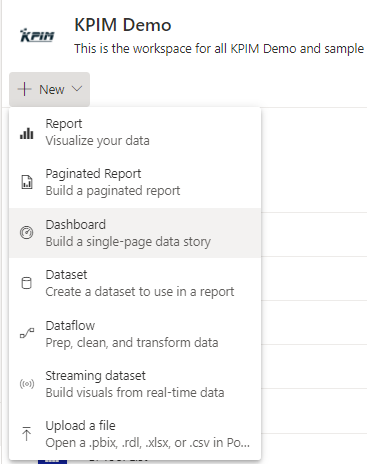This screenshot has height=464, width=367.
Task: Choose Paginated Report from menu
Action: pos(135,183)
